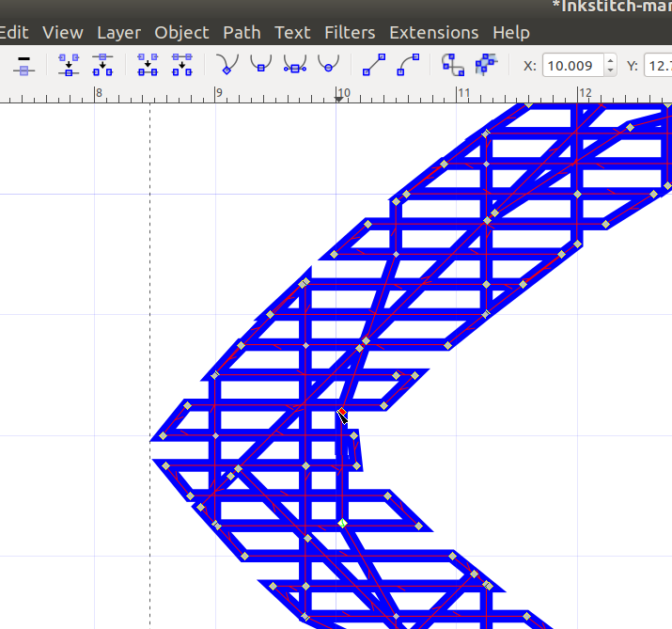The image size is (672, 629).
Task: Break path at selected nodes
Action: 102,64
